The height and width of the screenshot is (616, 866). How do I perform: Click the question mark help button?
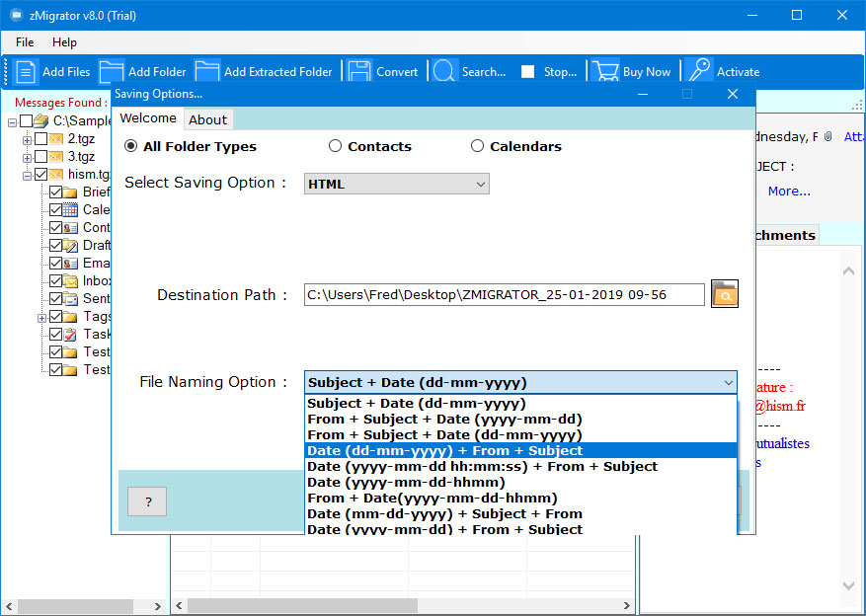click(147, 501)
